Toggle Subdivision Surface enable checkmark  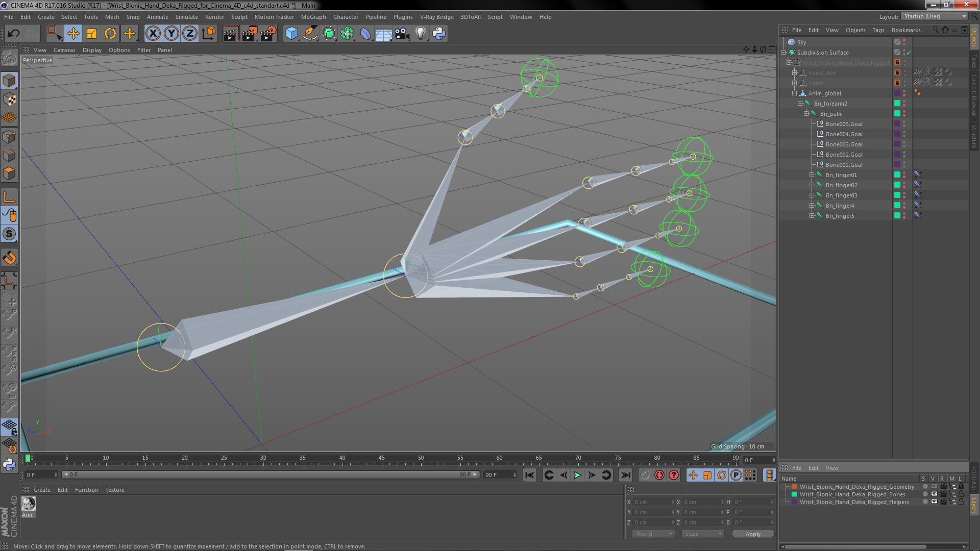point(909,53)
